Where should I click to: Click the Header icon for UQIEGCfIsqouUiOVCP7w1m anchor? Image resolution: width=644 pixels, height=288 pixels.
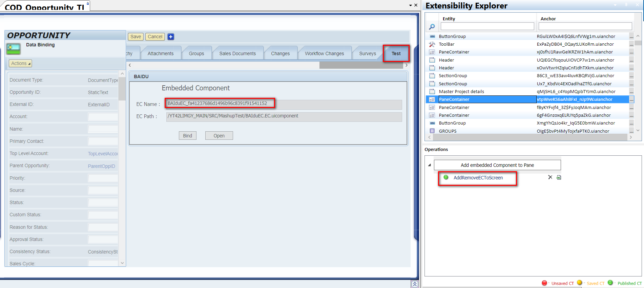pyautogui.click(x=432, y=60)
